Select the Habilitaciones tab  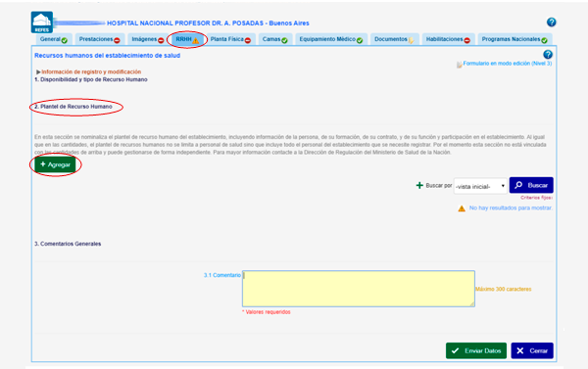(x=448, y=39)
